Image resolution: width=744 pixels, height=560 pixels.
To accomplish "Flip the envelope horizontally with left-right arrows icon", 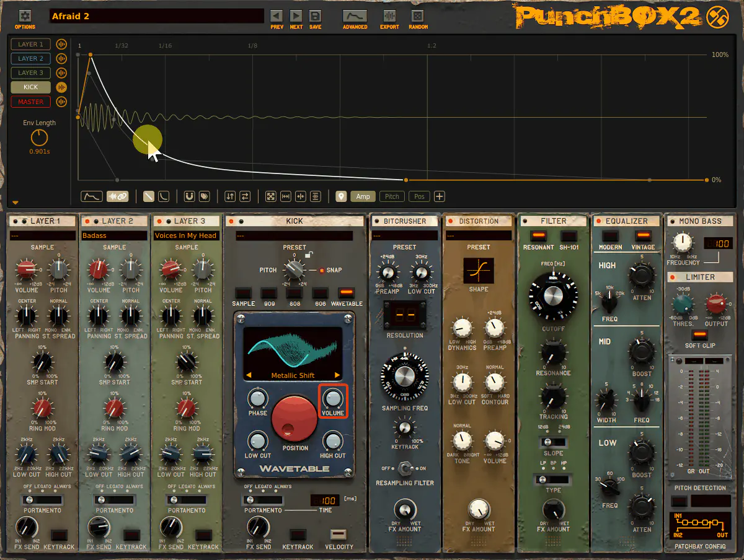I will 245,196.
